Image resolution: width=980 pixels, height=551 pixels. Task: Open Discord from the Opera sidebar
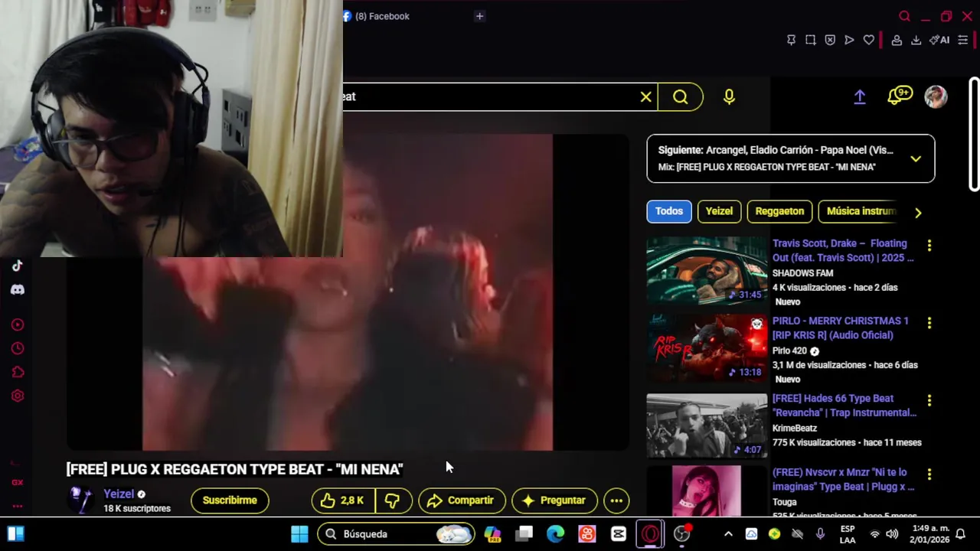[18, 290]
